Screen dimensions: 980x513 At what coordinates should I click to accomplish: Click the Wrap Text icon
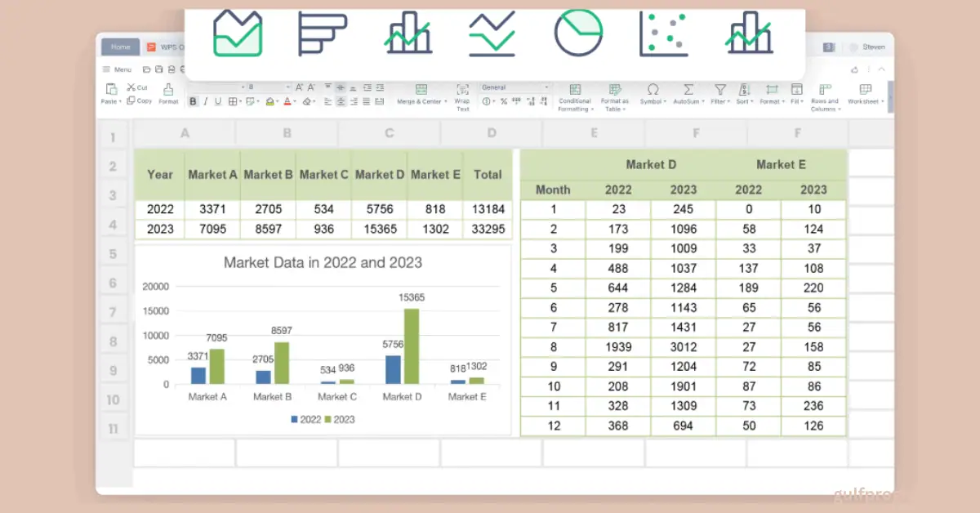click(x=462, y=91)
